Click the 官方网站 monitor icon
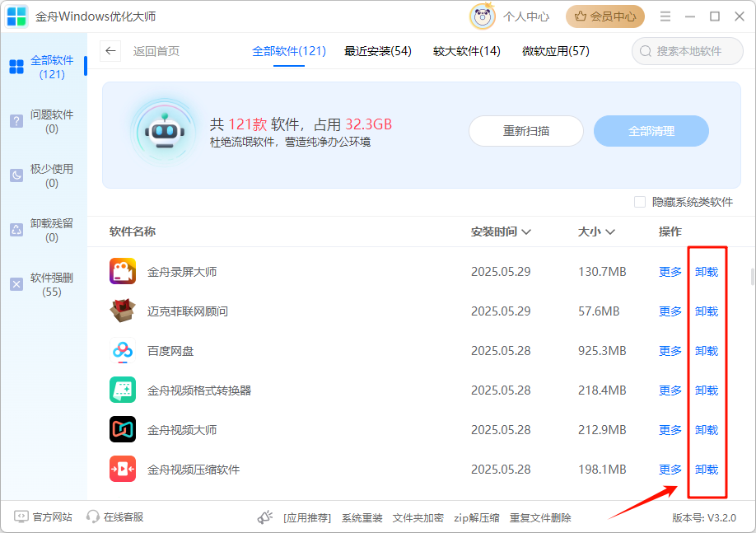756x533 pixels. 21,517
